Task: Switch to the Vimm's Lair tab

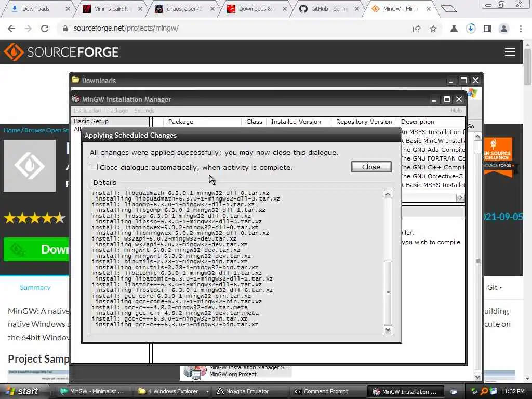Action: (x=112, y=9)
